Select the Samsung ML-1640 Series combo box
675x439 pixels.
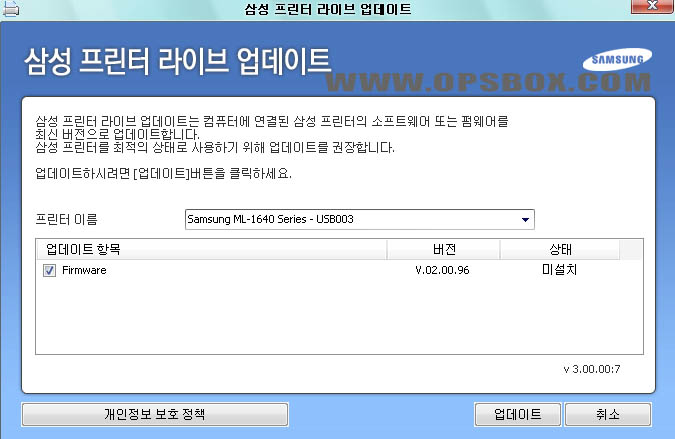360,220
